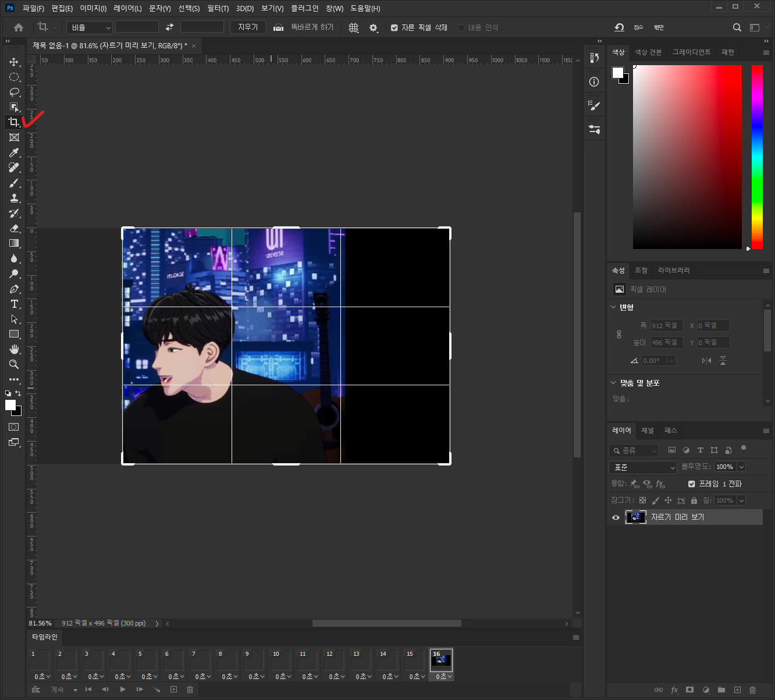Click the foreground color swatch in toolbar
Viewport: 775px width, 700px height.
10,406
